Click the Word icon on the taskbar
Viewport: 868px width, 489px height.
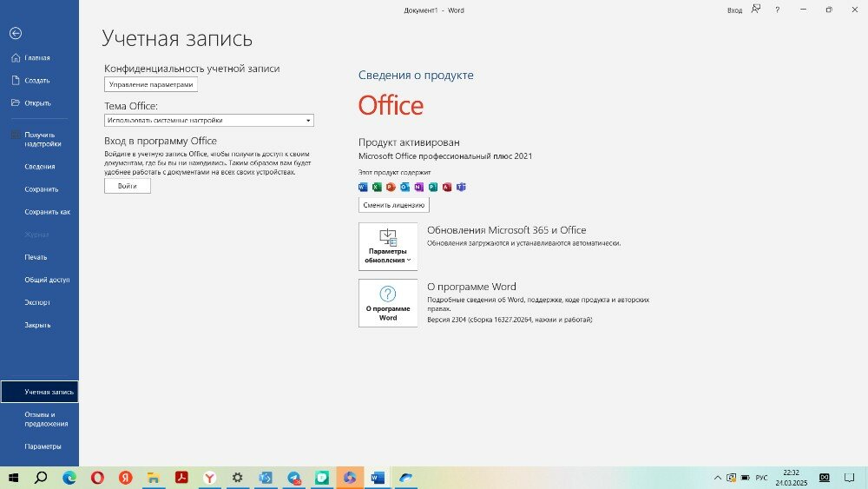pyautogui.click(x=378, y=478)
